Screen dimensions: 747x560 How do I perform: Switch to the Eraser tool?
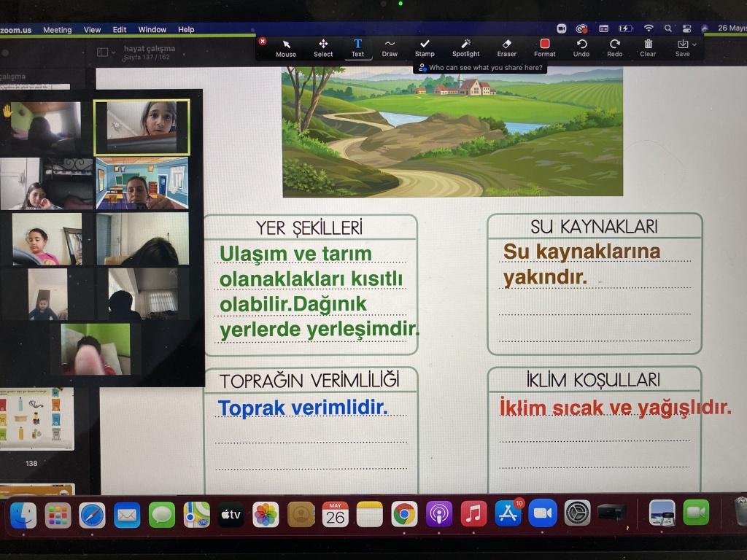click(x=507, y=48)
